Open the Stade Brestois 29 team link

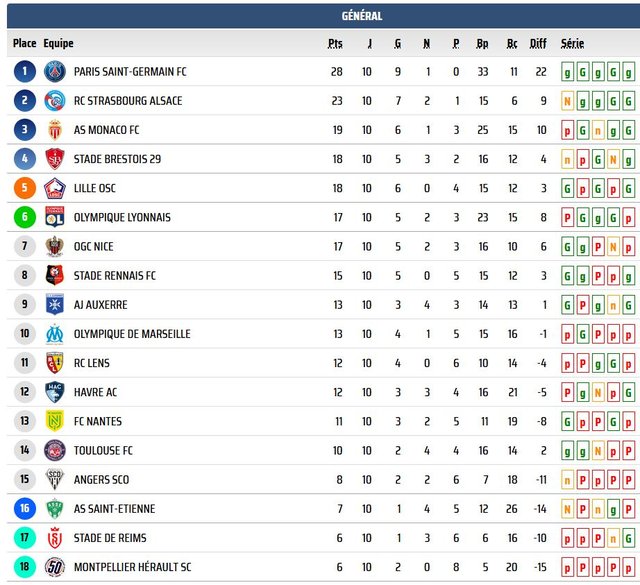[x=117, y=159]
